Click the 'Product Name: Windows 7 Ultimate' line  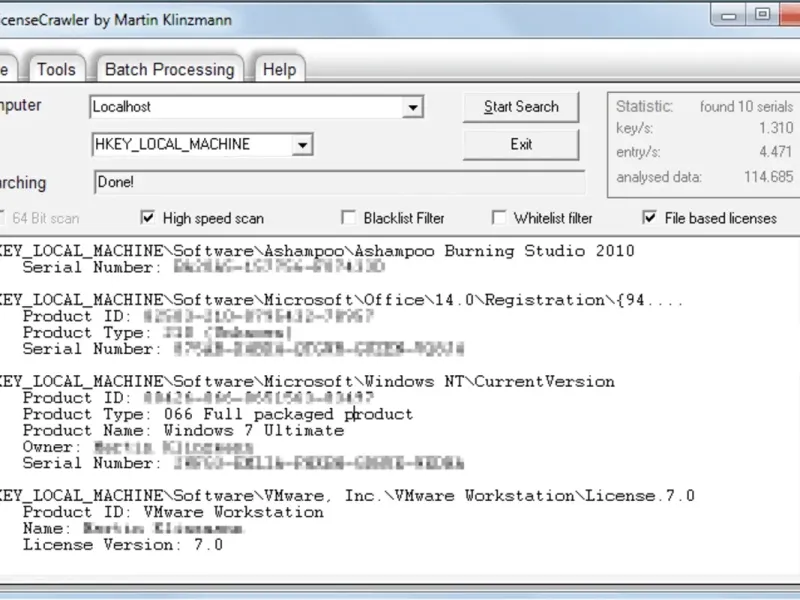pyautogui.click(x=184, y=431)
